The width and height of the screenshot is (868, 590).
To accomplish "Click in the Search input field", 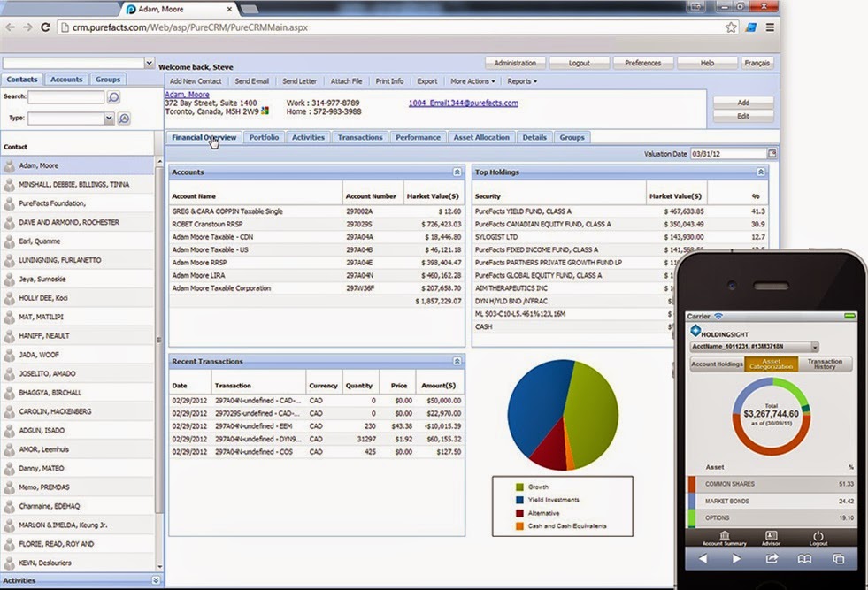I will [x=65, y=97].
